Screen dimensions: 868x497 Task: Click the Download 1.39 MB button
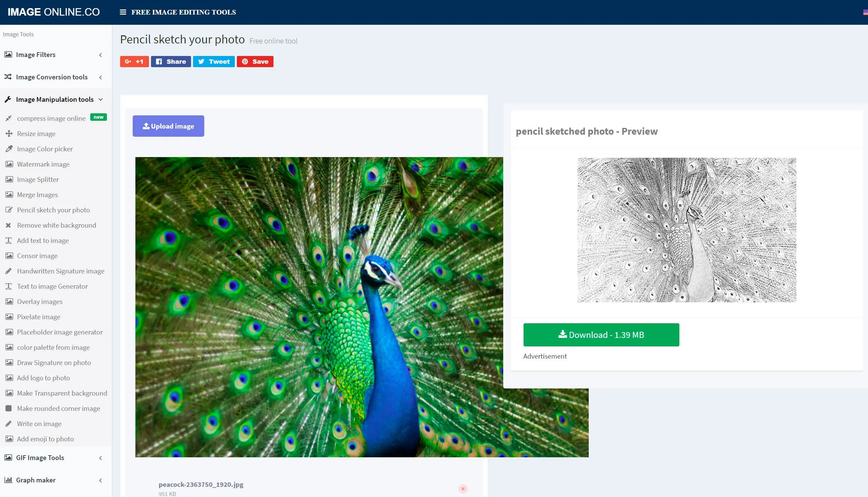click(602, 334)
